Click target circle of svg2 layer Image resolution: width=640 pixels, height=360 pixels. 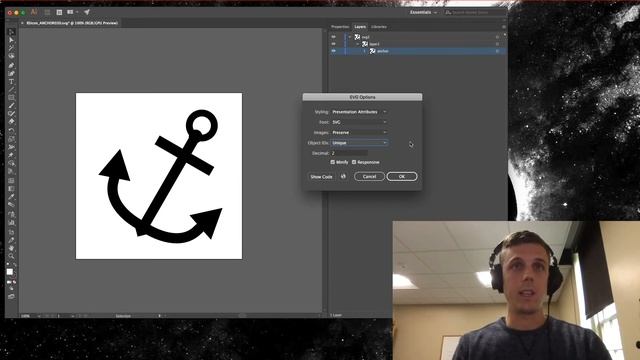(497, 37)
